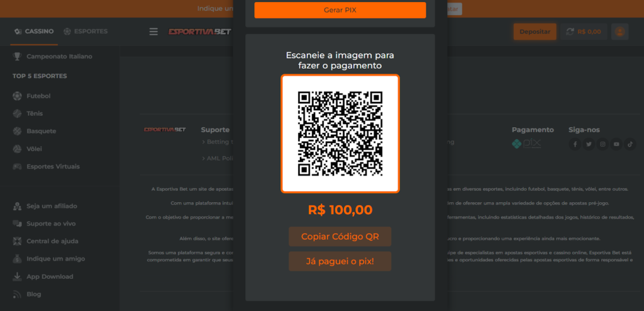Image resolution: width=644 pixels, height=311 pixels.
Task: Open the Instagram social icon
Action: click(602, 144)
